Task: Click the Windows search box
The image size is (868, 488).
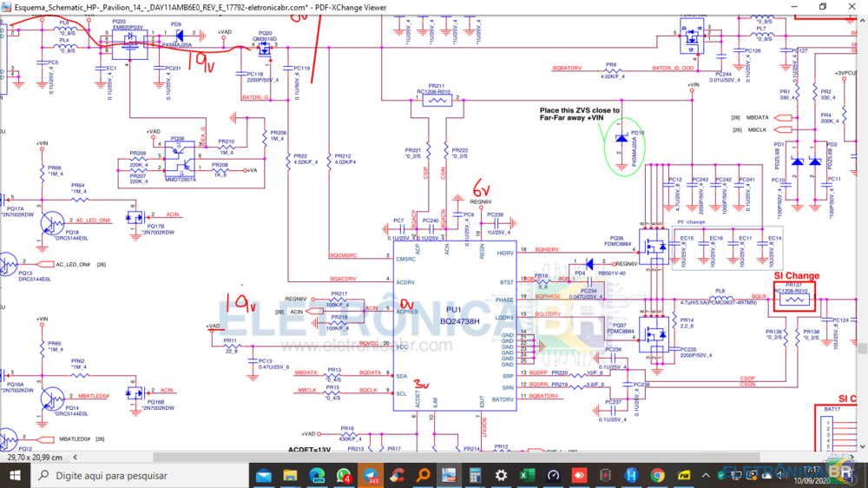Action: coord(130,475)
